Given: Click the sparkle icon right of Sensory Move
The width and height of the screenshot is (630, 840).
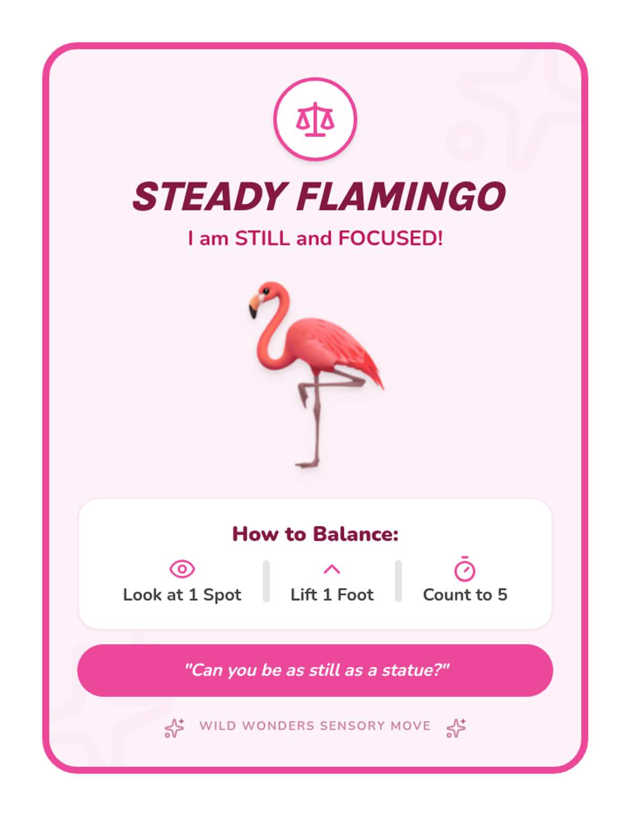Looking at the screenshot, I should coord(456,728).
